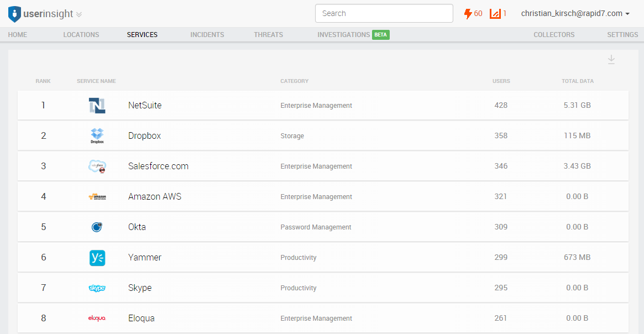Click the Eloqua logo icon
This screenshot has height=334, width=644.
pos(97,319)
